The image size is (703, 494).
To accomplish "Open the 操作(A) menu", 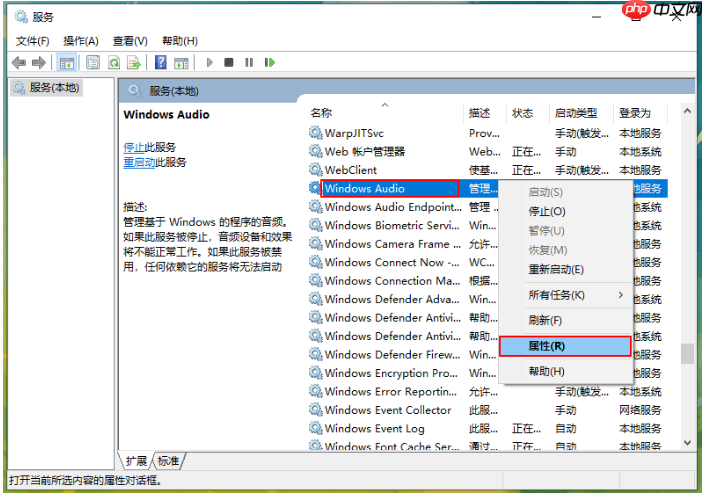I will click(81, 41).
